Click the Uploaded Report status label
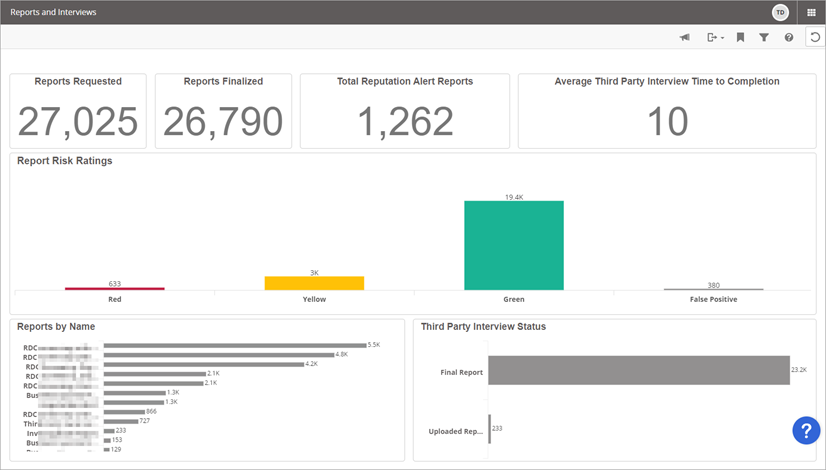Screen dimensions: 826x470 click(455, 431)
